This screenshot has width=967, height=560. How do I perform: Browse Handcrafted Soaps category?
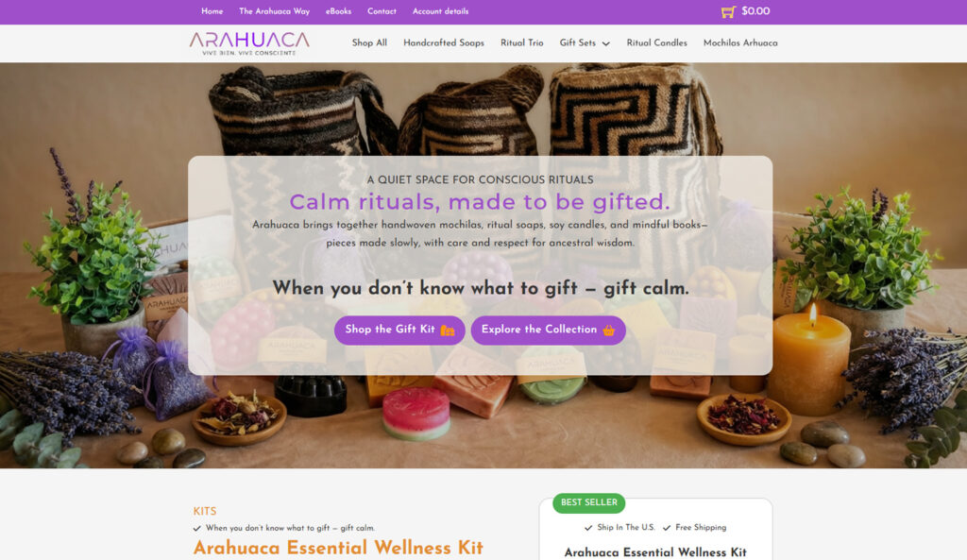pyautogui.click(x=444, y=43)
